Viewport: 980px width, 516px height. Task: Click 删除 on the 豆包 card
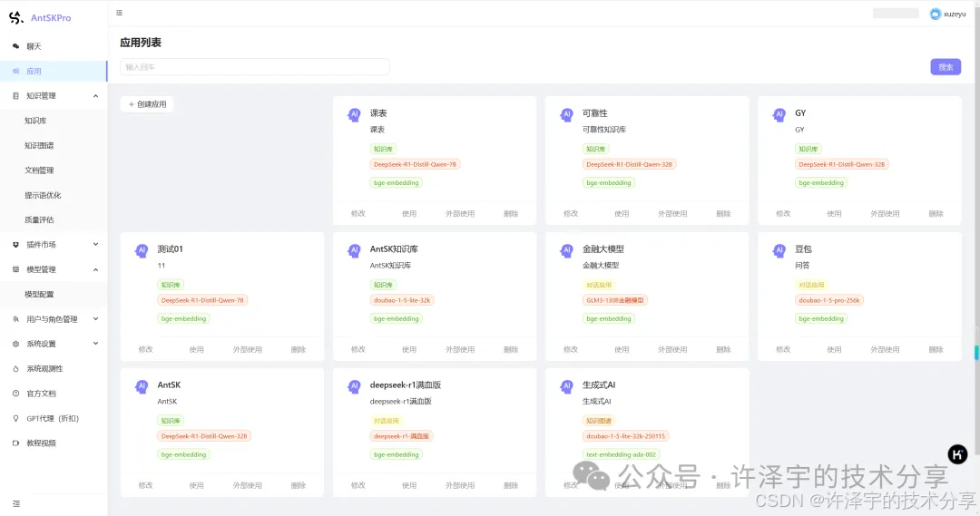click(936, 350)
